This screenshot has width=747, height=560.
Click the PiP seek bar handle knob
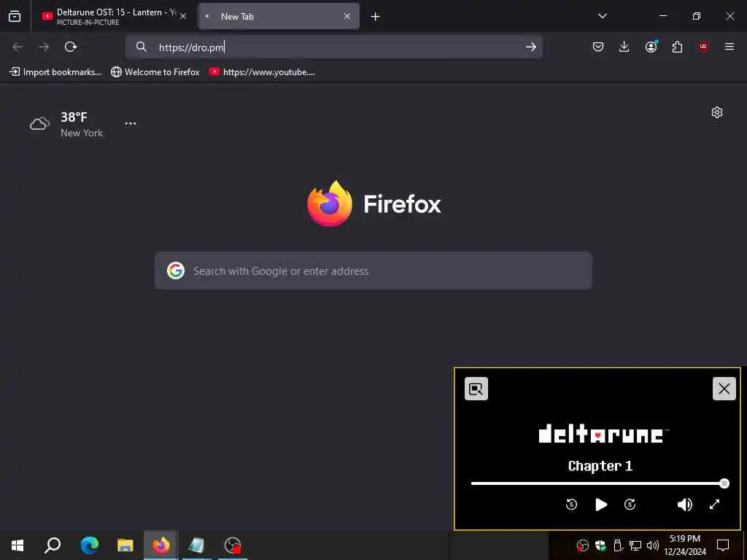724,483
